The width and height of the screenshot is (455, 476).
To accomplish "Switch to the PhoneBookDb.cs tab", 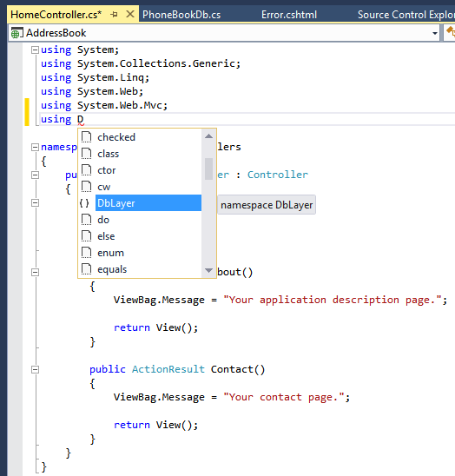I will click(x=181, y=15).
